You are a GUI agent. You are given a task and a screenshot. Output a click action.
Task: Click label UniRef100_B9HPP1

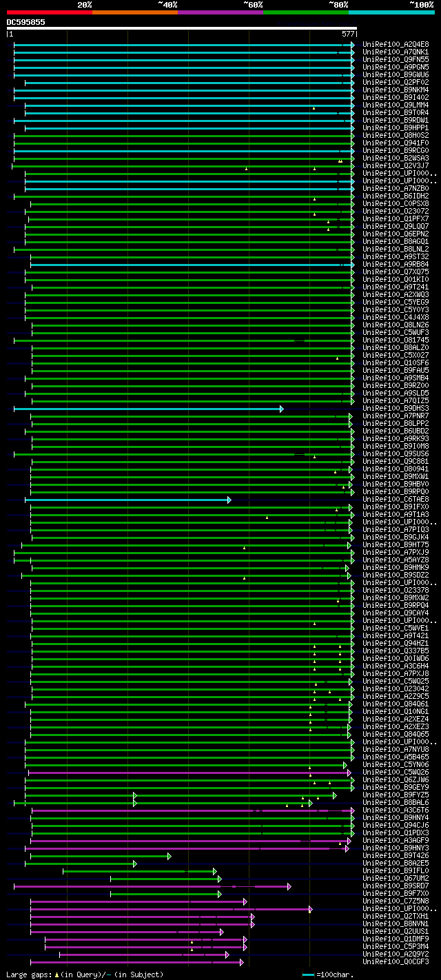[396, 127]
